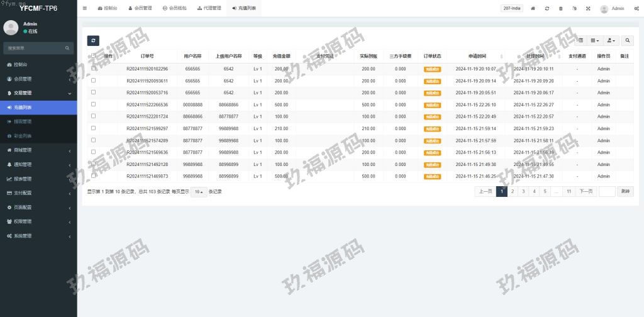Click the trash icon to clear cache

561,9
